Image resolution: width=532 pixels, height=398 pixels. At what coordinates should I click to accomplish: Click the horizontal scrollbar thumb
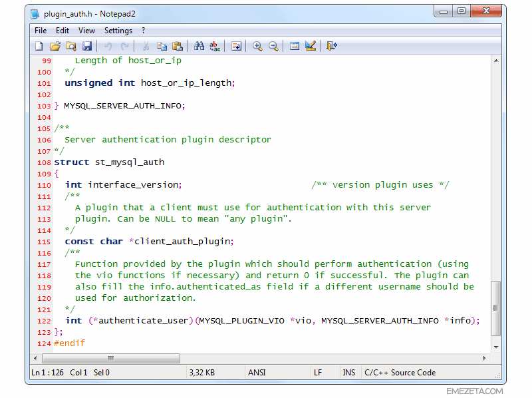click(x=111, y=358)
